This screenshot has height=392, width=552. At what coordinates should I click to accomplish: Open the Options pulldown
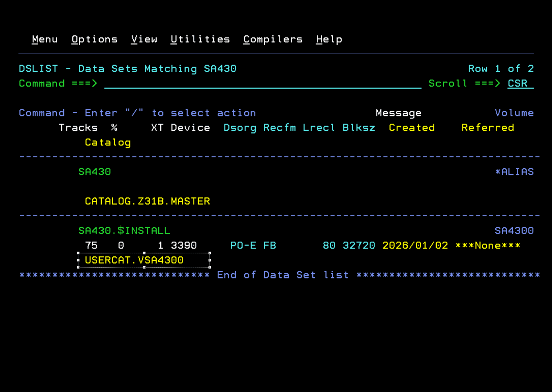click(x=94, y=39)
